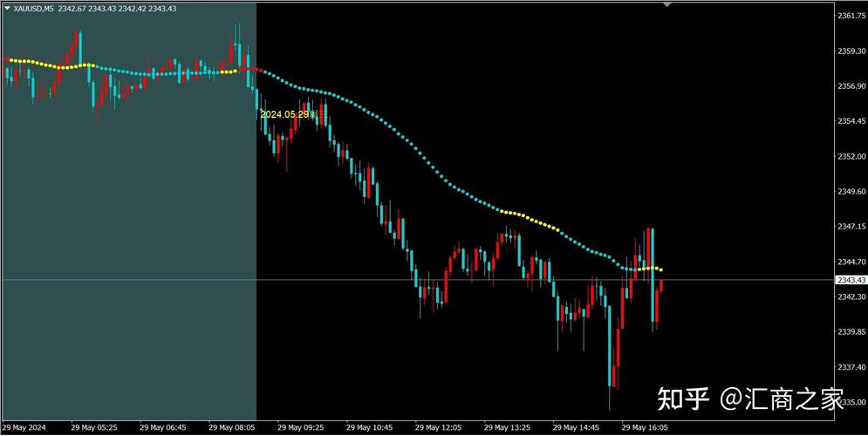This screenshot has height=436, width=868.
Task: Click the @汇商之家 watermark text
Action: [782, 400]
